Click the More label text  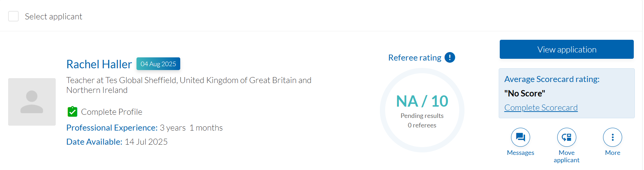(x=612, y=153)
